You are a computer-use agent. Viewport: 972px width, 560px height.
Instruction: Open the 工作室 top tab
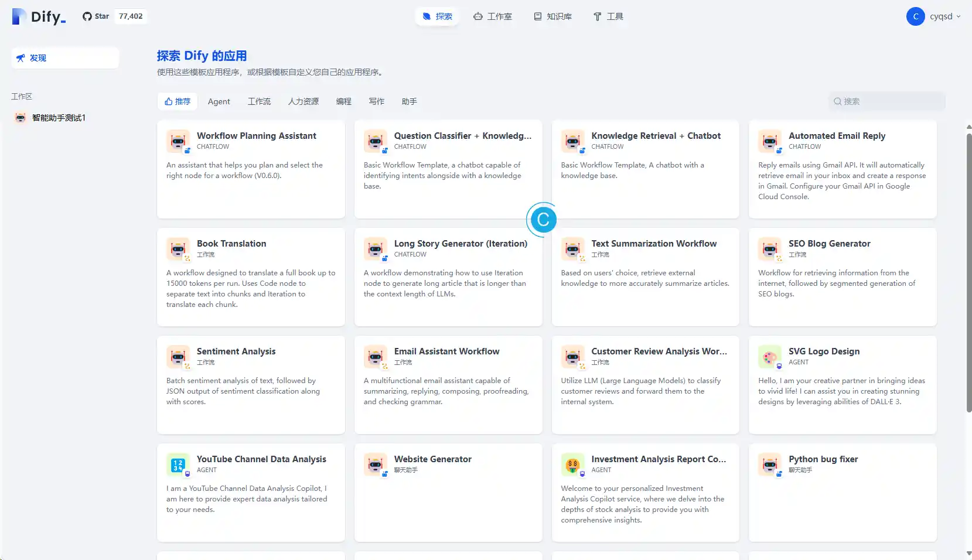coord(493,16)
